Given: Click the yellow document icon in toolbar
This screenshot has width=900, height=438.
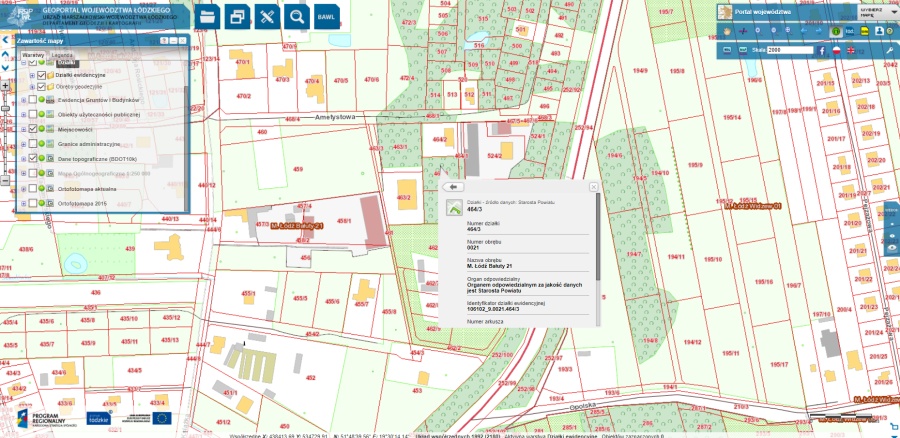Looking at the screenshot, I should pos(864,31).
